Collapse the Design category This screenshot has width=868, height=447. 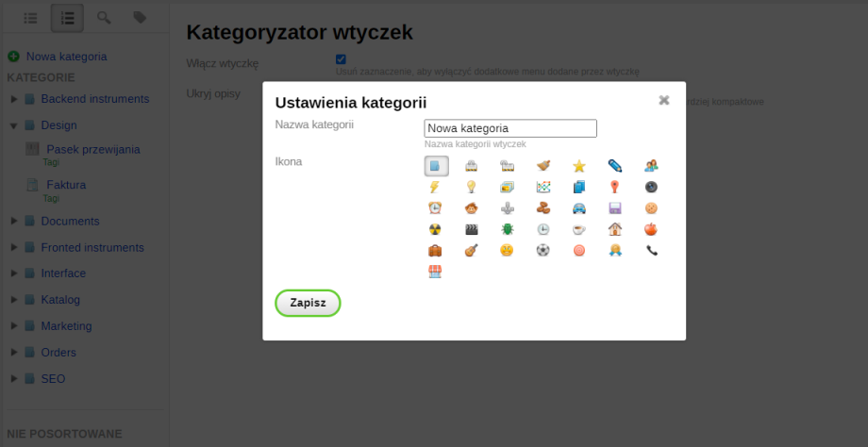click(x=14, y=125)
